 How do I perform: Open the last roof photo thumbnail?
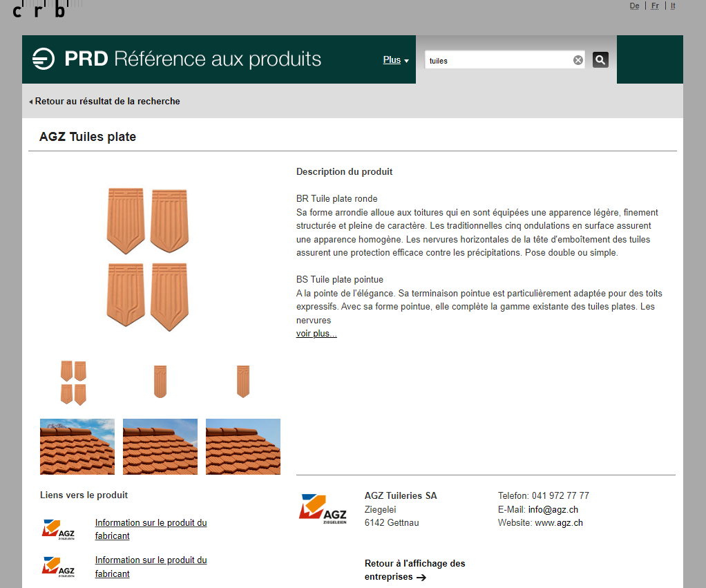pos(243,446)
